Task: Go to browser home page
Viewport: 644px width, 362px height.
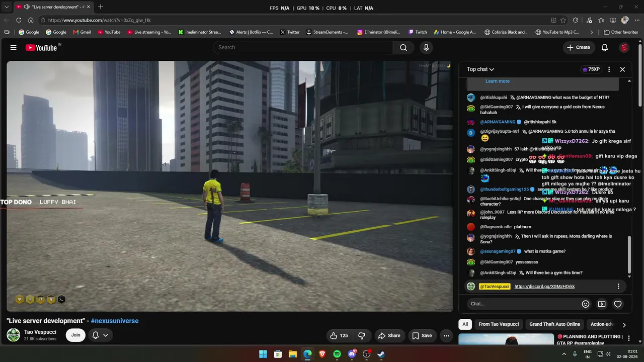Action: (31, 20)
